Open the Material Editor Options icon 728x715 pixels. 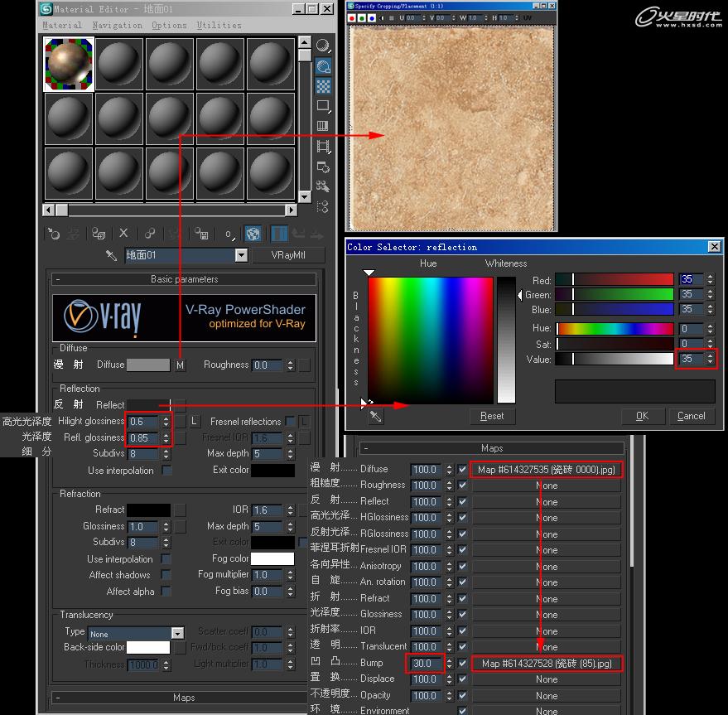pos(323,167)
